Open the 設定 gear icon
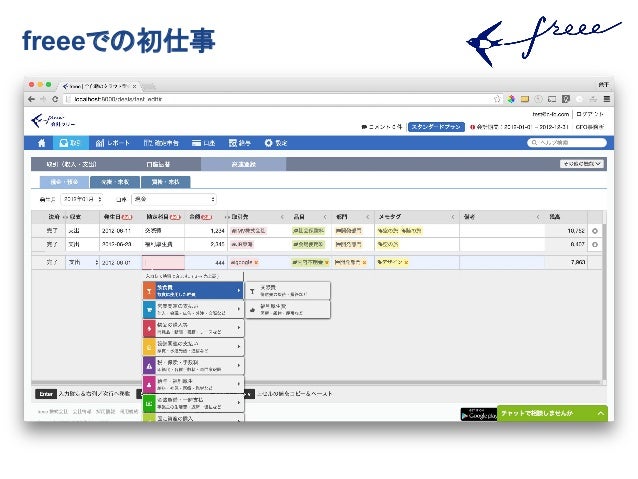The image size is (638, 479). (269, 143)
